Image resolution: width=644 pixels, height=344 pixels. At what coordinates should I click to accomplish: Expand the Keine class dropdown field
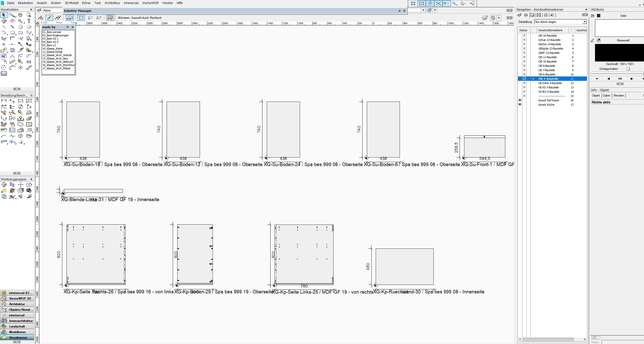pyautogui.click(x=53, y=10)
